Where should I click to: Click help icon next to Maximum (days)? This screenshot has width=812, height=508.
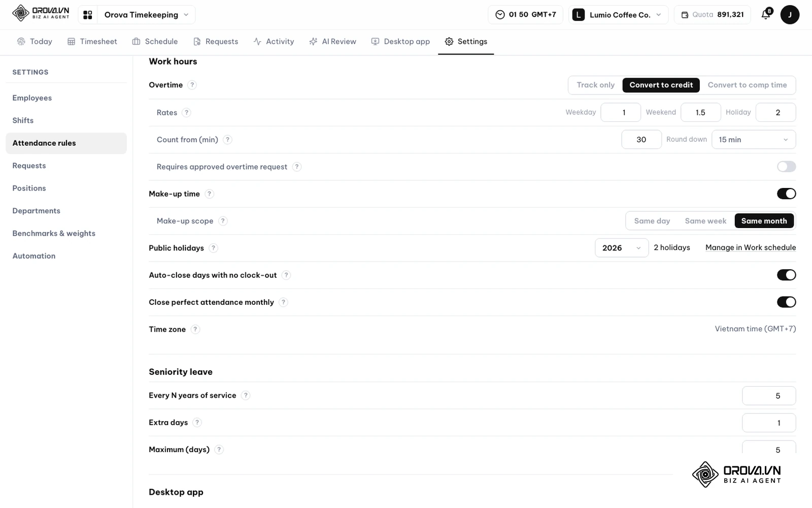tap(219, 450)
